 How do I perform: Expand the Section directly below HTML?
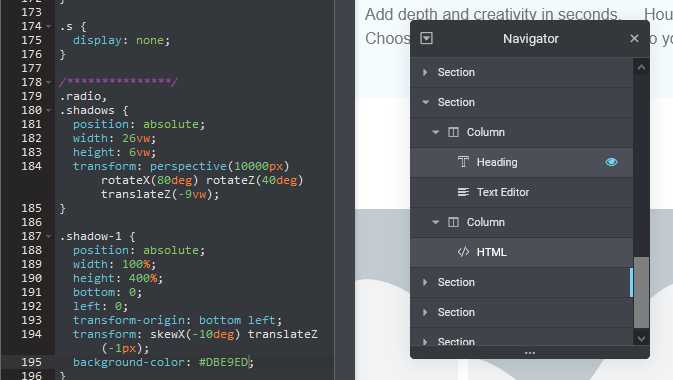(425, 282)
